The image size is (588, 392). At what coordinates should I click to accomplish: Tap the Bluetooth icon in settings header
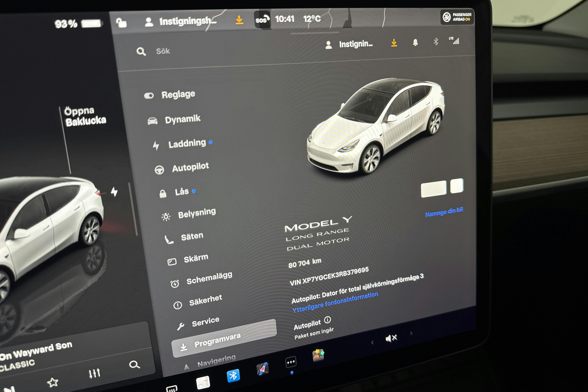[436, 42]
